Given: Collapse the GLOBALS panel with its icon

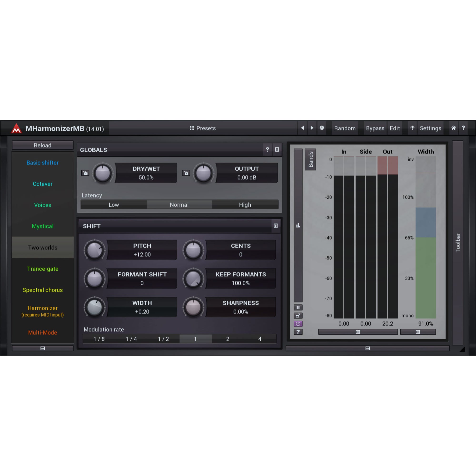Looking at the screenshot, I should pyautogui.click(x=277, y=149).
